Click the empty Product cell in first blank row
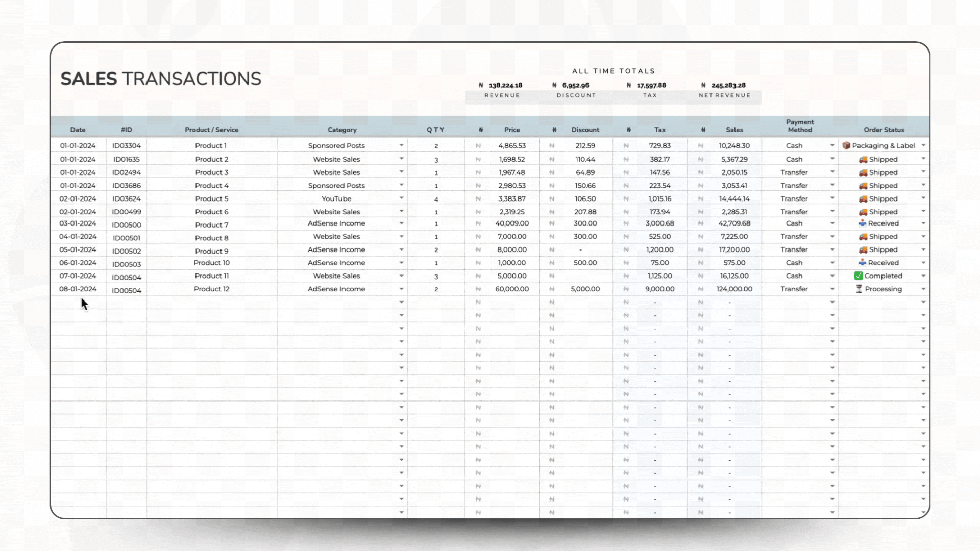The height and width of the screenshot is (551, 980). coord(212,303)
